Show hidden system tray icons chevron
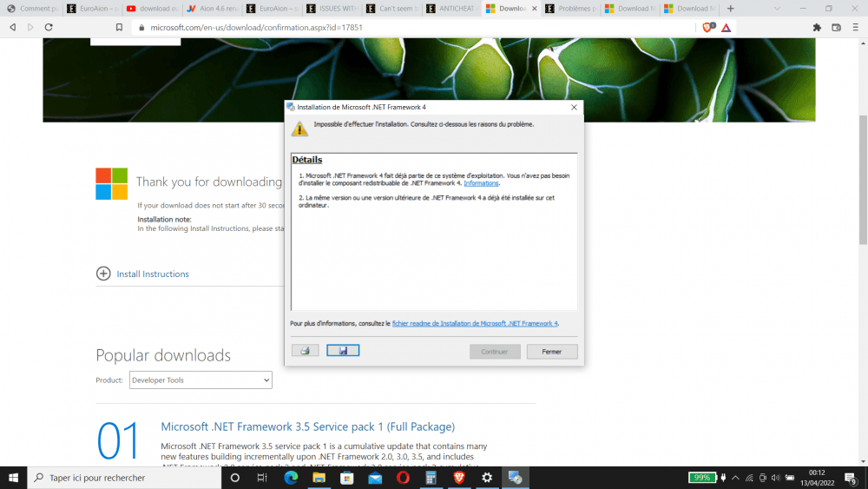This screenshot has height=489, width=868. coord(736,478)
